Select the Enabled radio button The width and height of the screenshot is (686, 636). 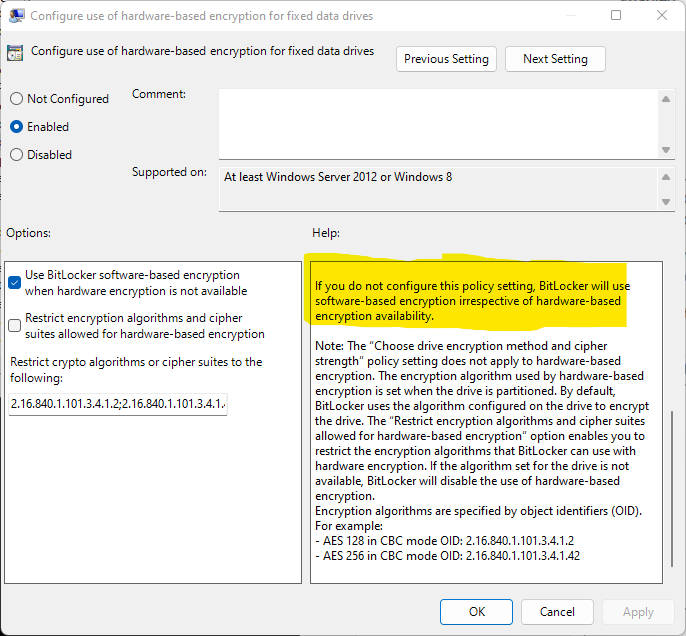click(17, 127)
